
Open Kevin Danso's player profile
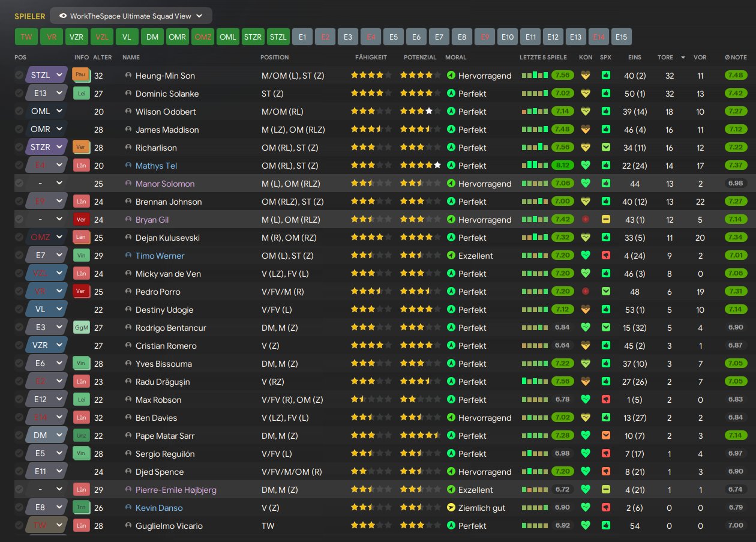(x=158, y=508)
